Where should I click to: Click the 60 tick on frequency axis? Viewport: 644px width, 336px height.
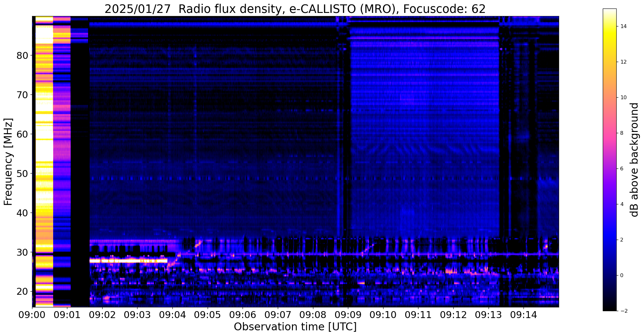[23, 134]
